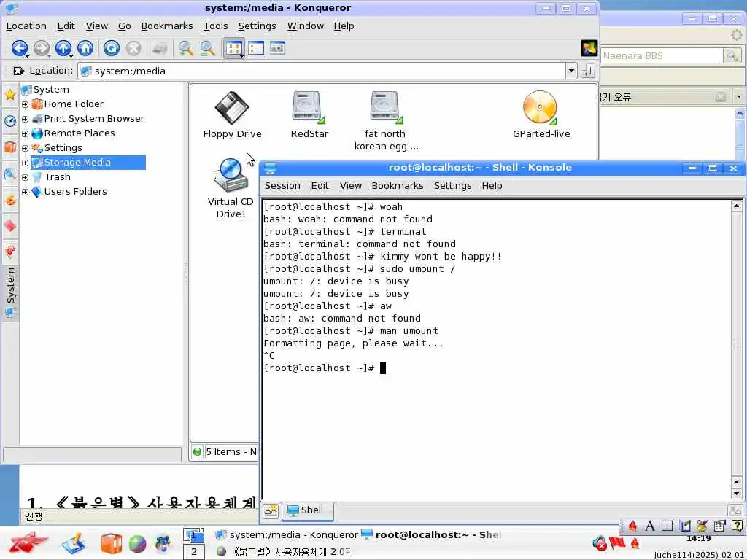Open the History clock sidebar tab
The image size is (747, 560).
tap(10, 120)
